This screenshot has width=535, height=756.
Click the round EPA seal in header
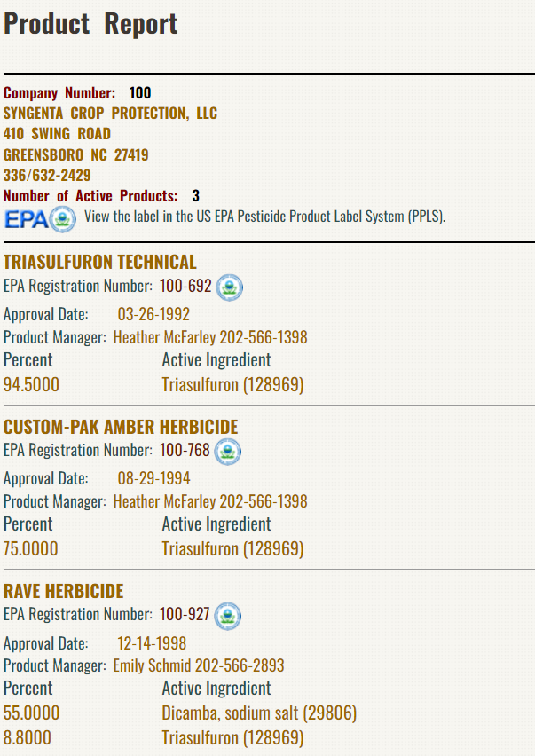click(x=62, y=219)
